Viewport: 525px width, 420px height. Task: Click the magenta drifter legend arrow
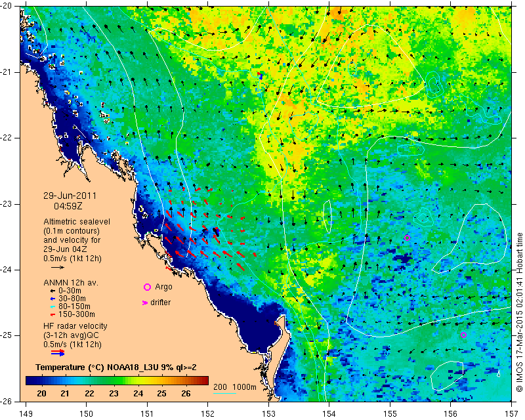tap(145, 303)
